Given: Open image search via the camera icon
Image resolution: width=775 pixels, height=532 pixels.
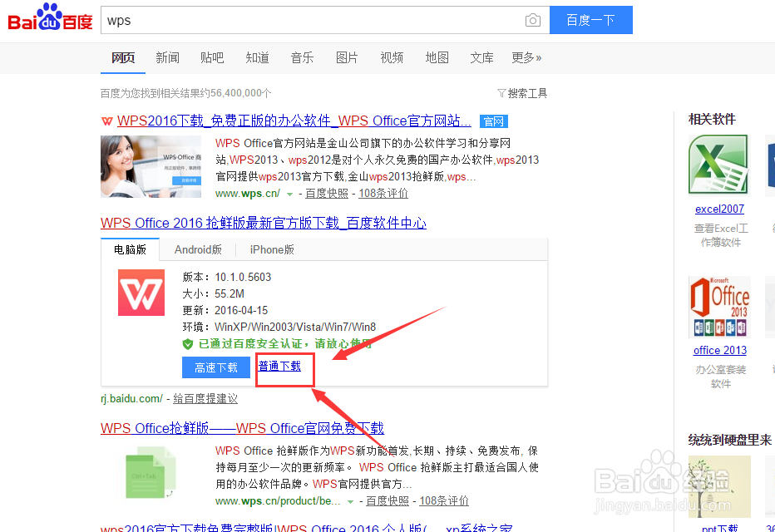Looking at the screenshot, I should coord(532,19).
